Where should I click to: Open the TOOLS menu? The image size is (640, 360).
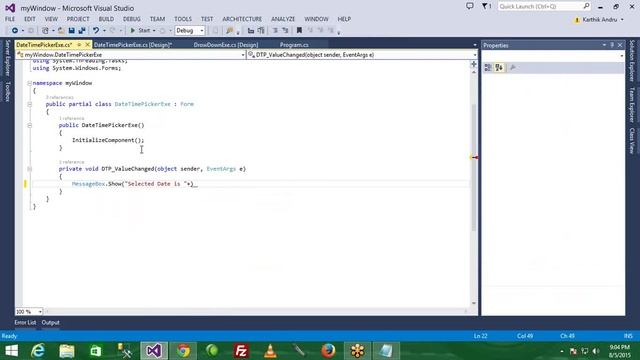pyautogui.click(x=183, y=19)
